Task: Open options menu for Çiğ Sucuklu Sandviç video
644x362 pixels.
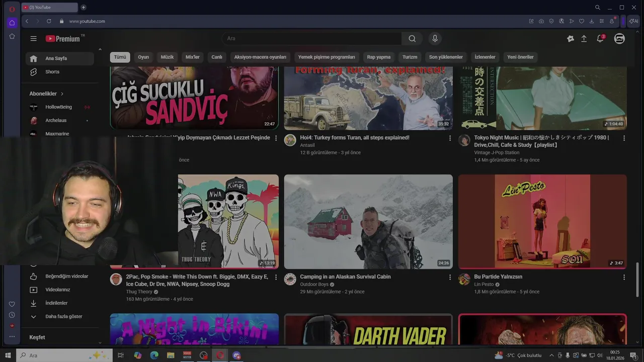Action: click(276, 138)
